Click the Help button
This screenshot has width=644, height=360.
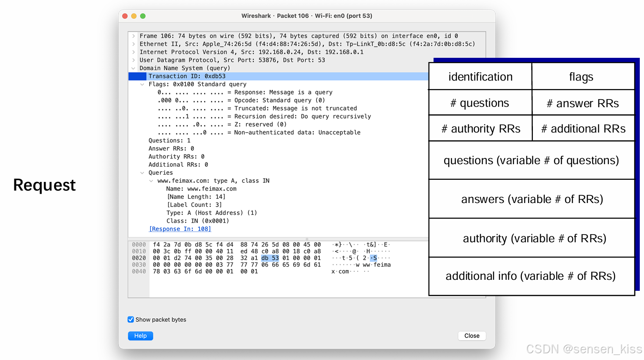click(140, 336)
